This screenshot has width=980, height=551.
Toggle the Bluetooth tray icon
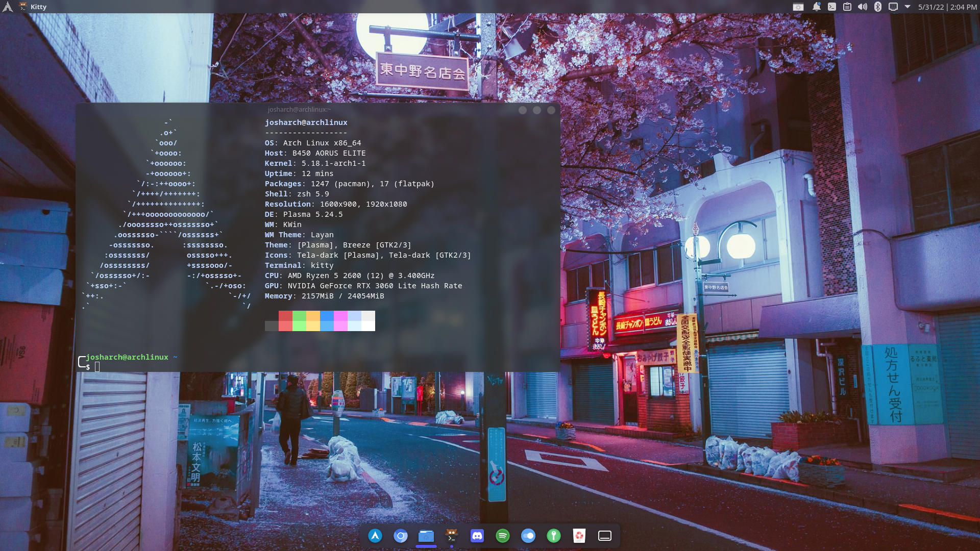tap(878, 7)
